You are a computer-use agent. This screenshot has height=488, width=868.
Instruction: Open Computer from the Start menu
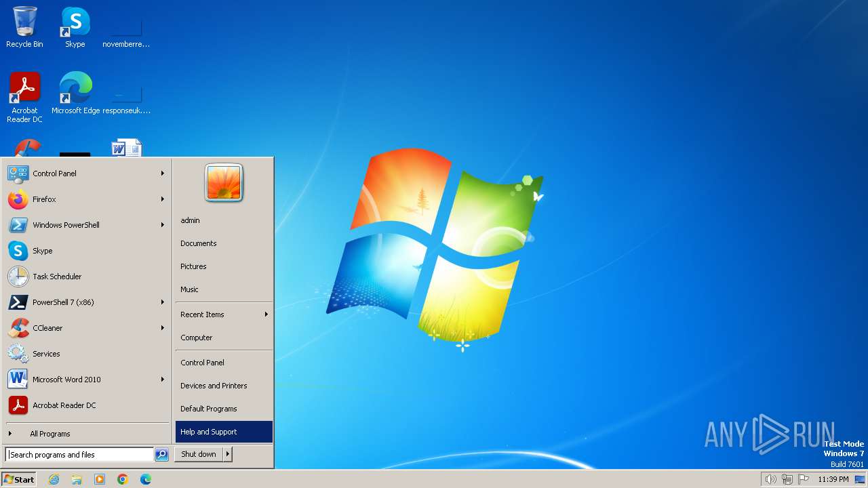pyautogui.click(x=224, y=338)
